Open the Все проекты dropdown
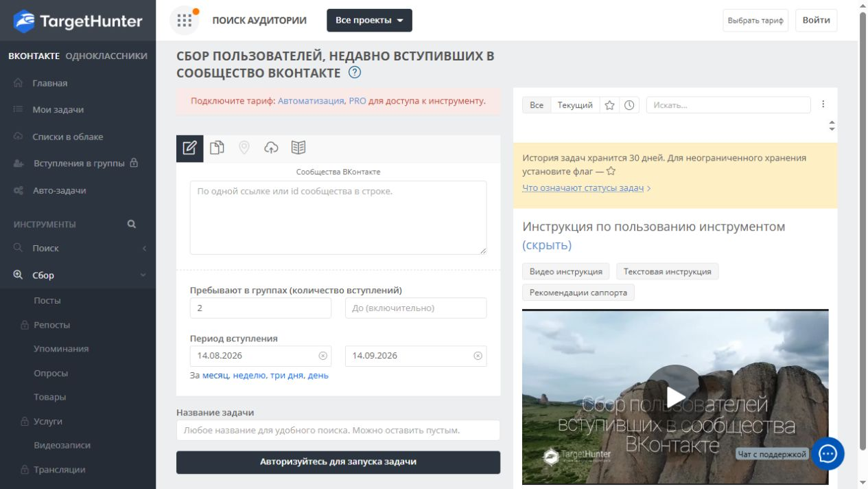868x489 pixels. pos(369,21)
